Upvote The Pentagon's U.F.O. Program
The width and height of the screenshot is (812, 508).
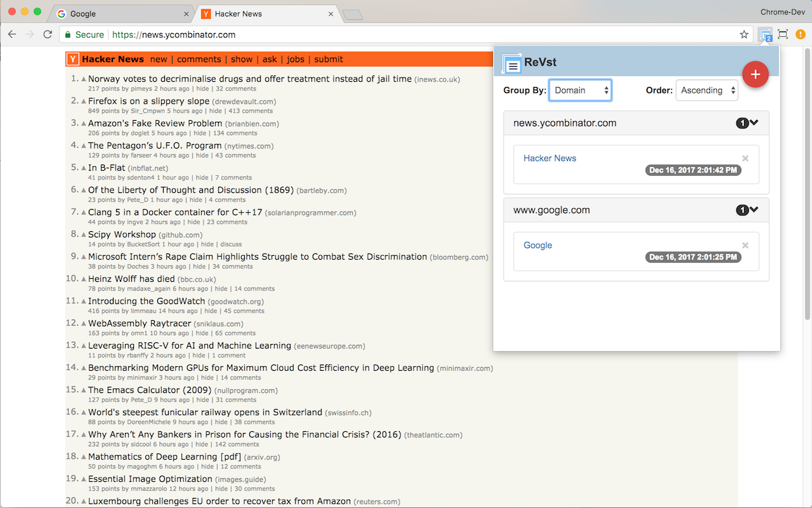83,146
